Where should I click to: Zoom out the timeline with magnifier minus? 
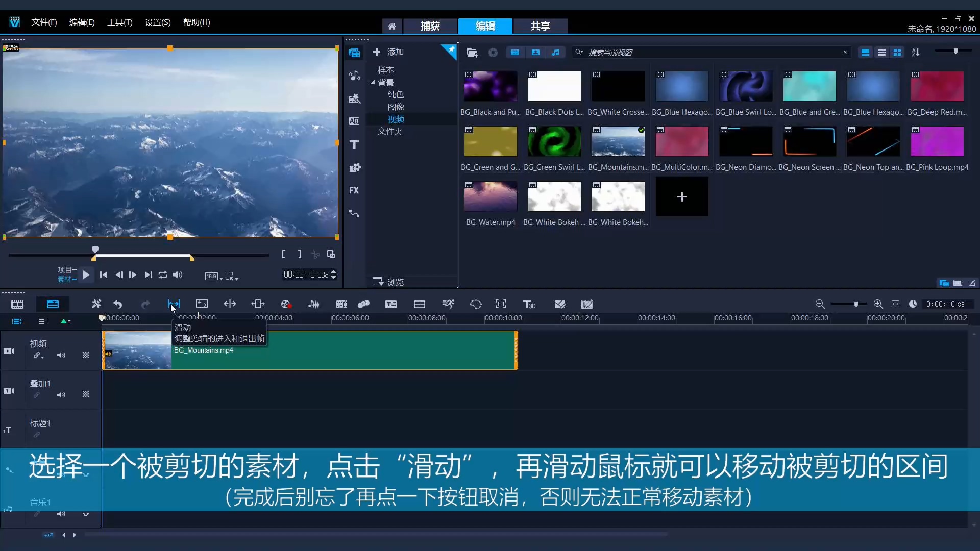click(x=820, y=304)
